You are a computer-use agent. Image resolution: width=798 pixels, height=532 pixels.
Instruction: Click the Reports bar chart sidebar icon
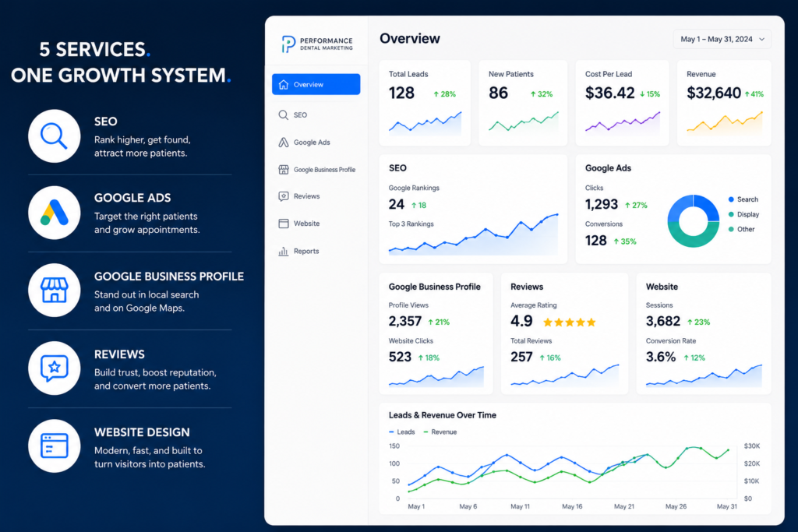(x=284, y=252)
